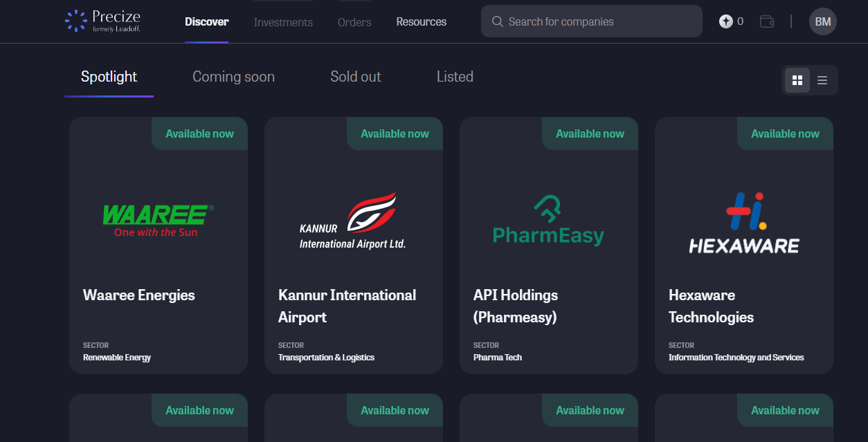The height and width of the screenshot is (442, 868).
Task: Click the Waaree company logo
Action: (159, 220)
